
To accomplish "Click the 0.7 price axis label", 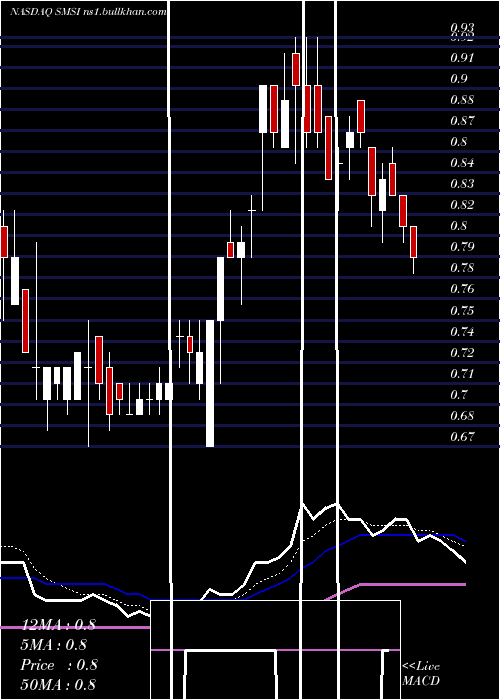I will pos(459,394).
